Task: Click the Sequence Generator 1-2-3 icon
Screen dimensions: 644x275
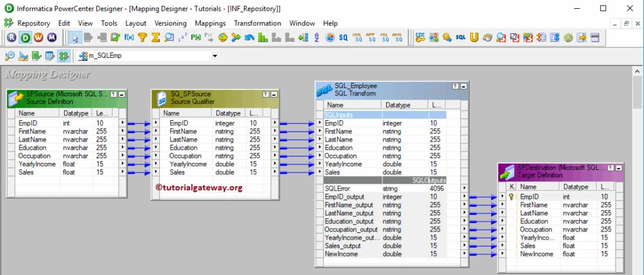Action: pos(182,38)
